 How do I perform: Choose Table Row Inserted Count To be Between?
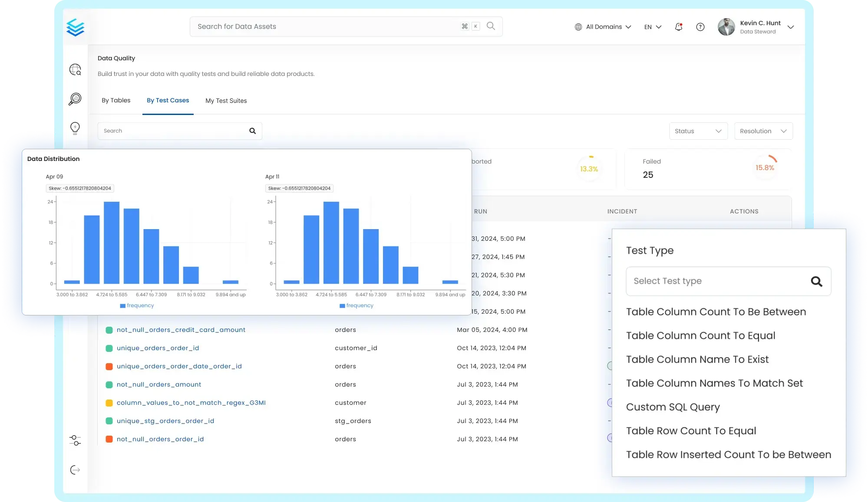(x=728, y=455)
